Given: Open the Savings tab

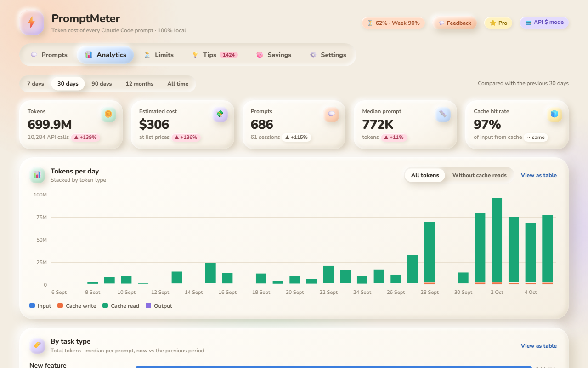Looking at the screenshot, I should [274, 55].
